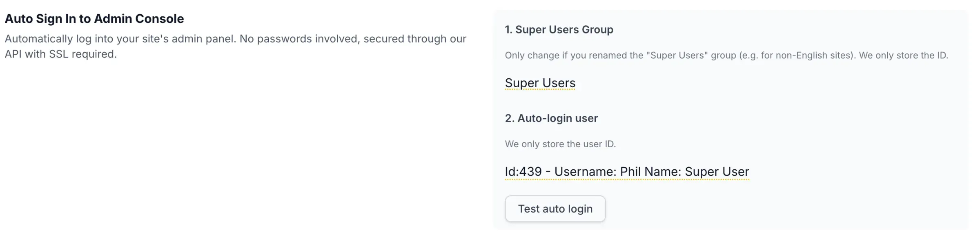Screen dimensions: 980x237
Task: Click the numbered label 2 before Auto-login user
Action: coord(508,118)
